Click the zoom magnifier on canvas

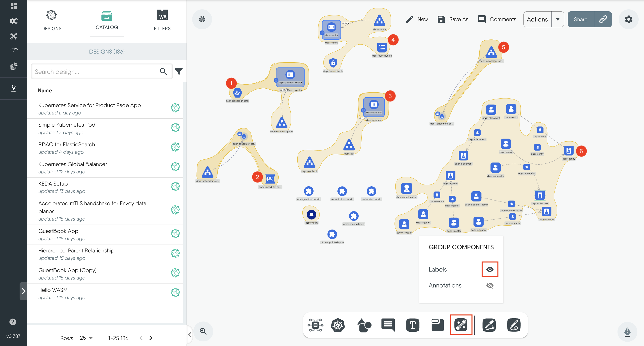point(203,331)
